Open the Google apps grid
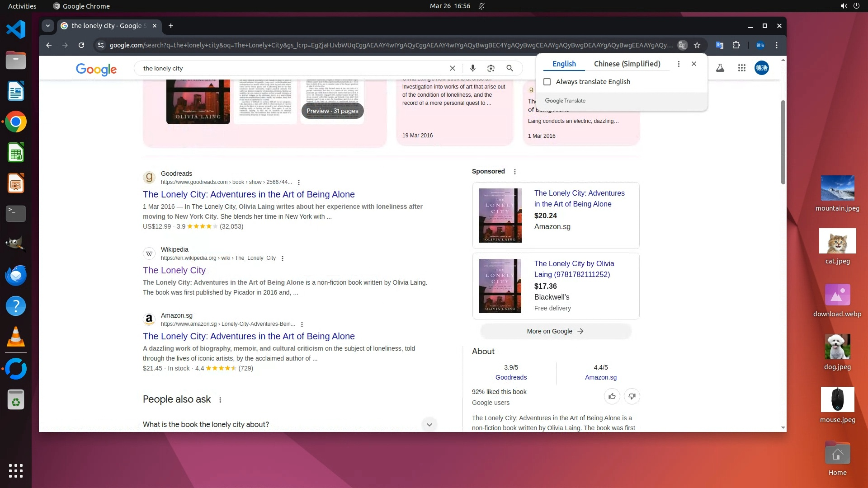Screen dimensions: 868x488 pyautogui.click(x=741, y=68)
